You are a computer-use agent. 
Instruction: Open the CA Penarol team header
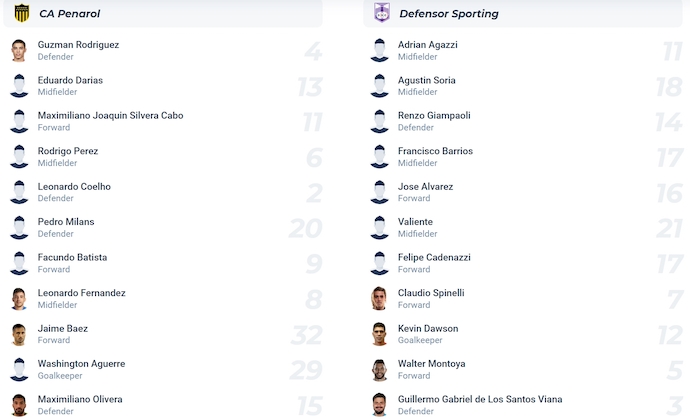click(70, 14)
